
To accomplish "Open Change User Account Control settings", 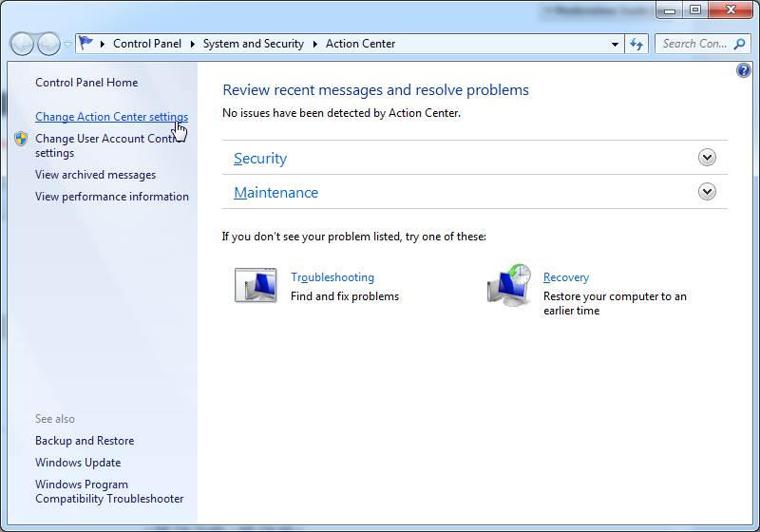I will [x=109, y=145].
